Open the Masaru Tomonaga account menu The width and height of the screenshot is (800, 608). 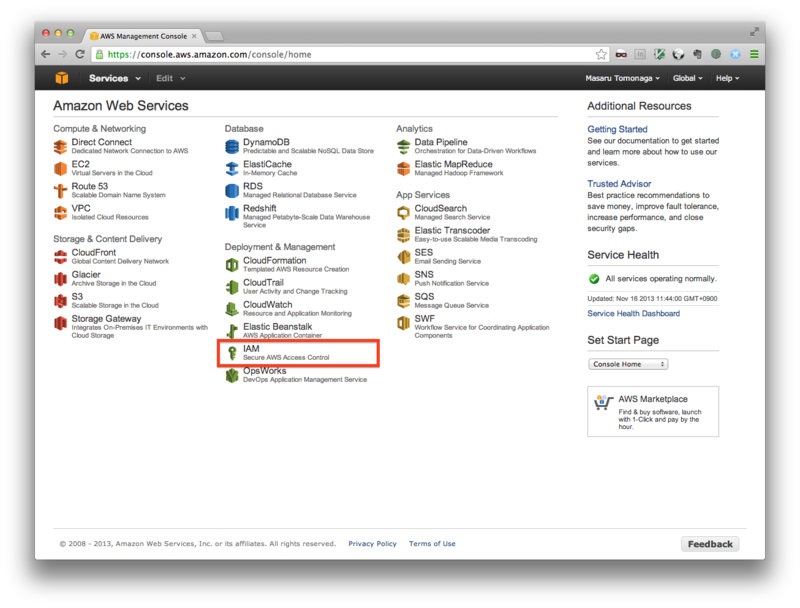[622, 78]
